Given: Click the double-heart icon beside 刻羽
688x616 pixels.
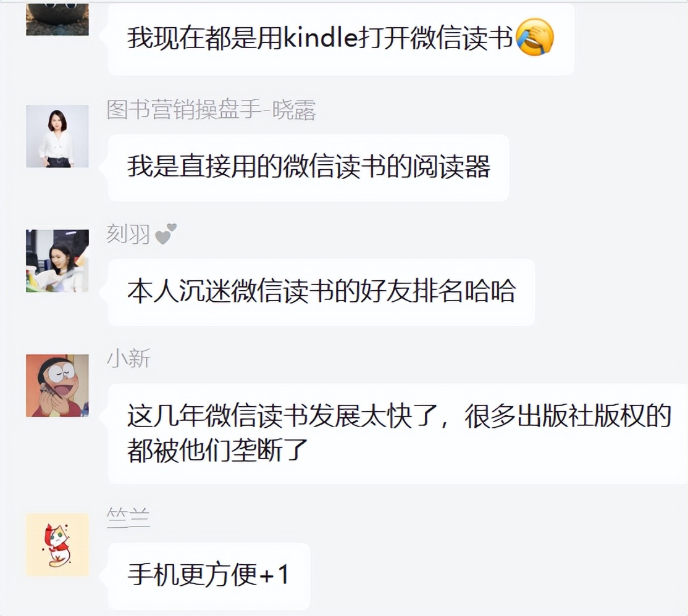Looking at the screenshot, I should [166, 234].
